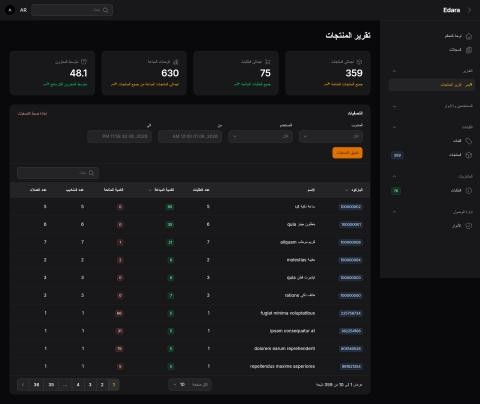480x404 pixels.
Task: Open the dashboard home icon in sidebar
Action: [x=469, y=36]
